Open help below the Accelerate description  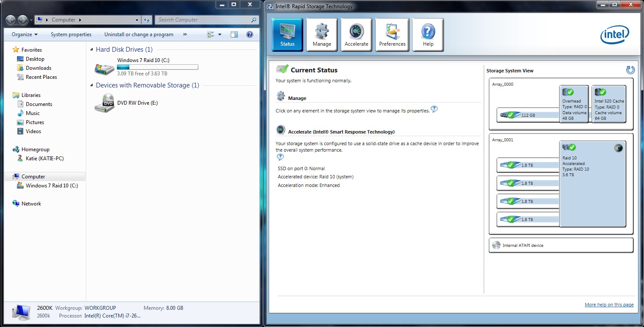[x=280, y=157]
